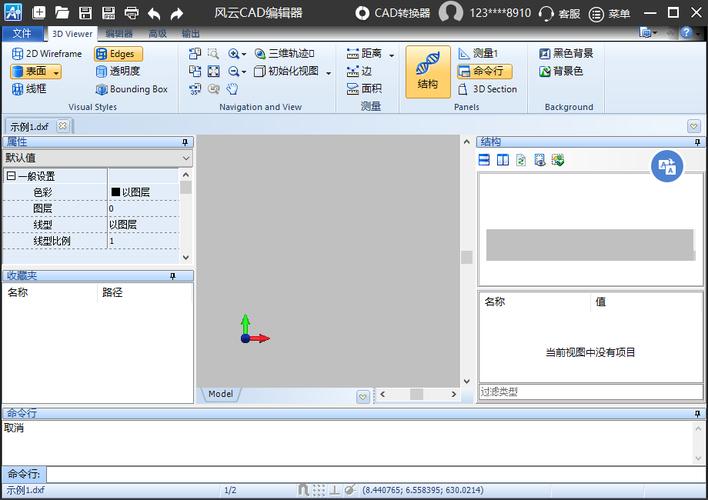Switch to the 输出 ribbon tab
708x500 pixels.
click(191, 33)
